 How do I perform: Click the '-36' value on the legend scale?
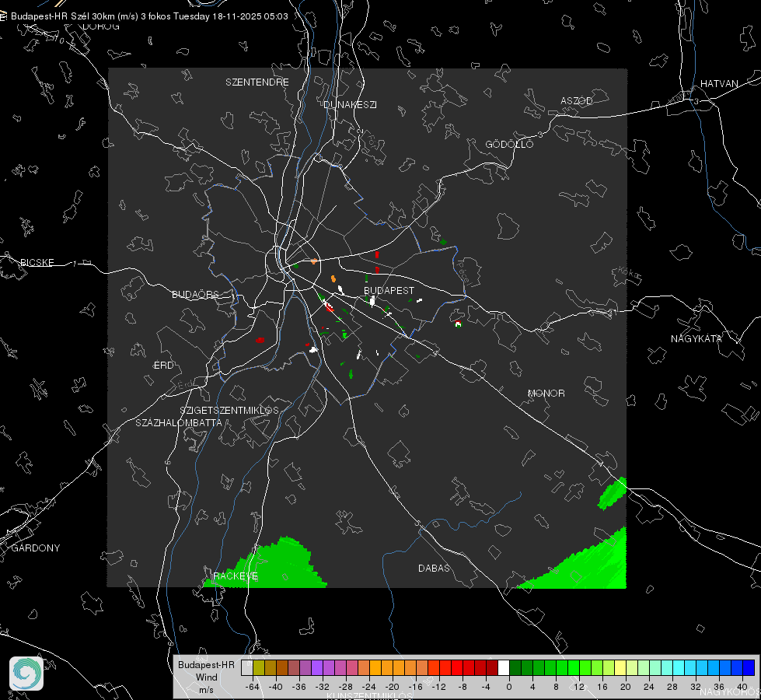point(299,687)
